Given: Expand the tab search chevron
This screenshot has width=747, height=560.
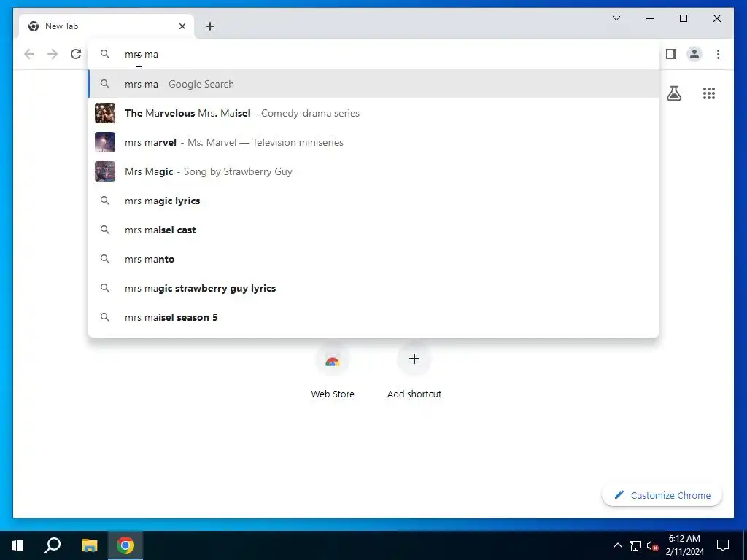Looking at the screenshot, I should pos(616,18).
